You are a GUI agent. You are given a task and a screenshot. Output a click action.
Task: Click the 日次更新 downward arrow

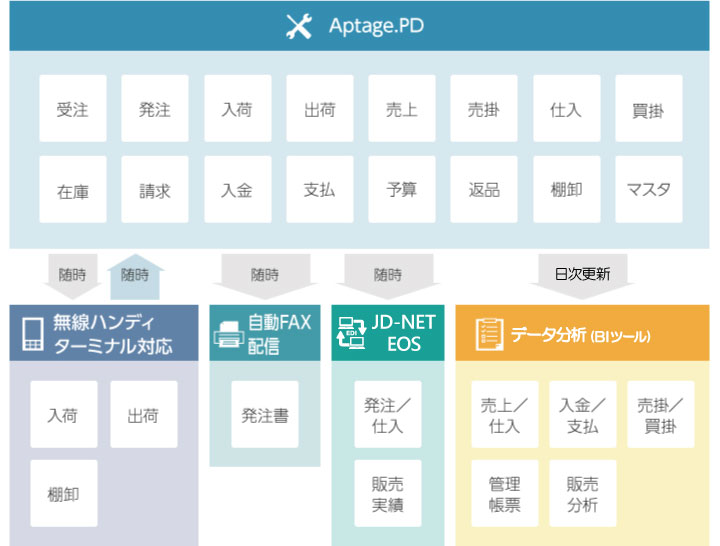582,276
